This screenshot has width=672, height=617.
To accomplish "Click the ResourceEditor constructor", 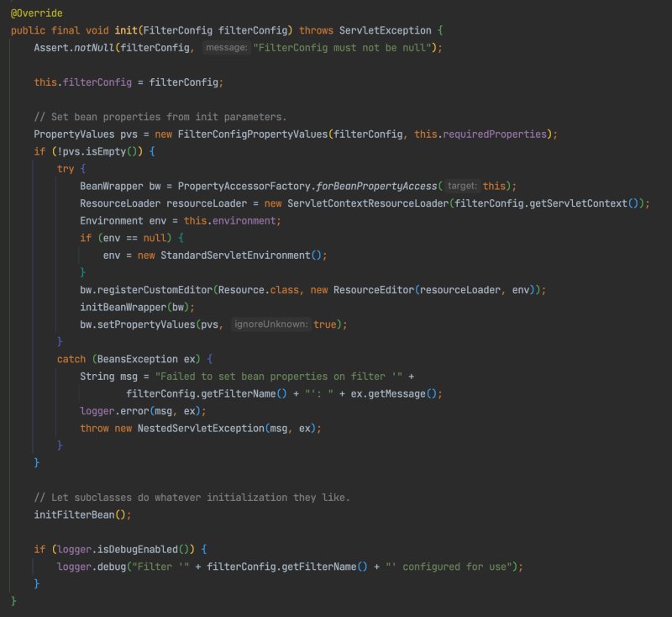I will pos(374,290).
